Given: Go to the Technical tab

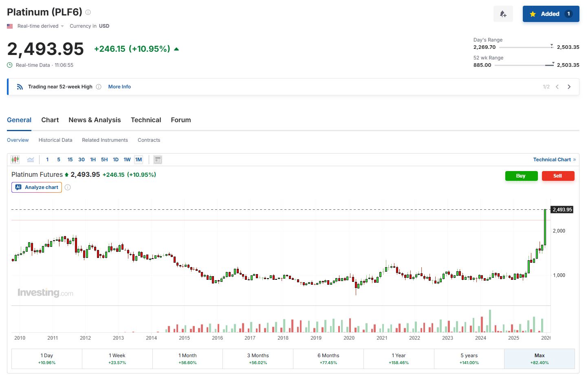Looking at the screenshot, I should 146,120.
